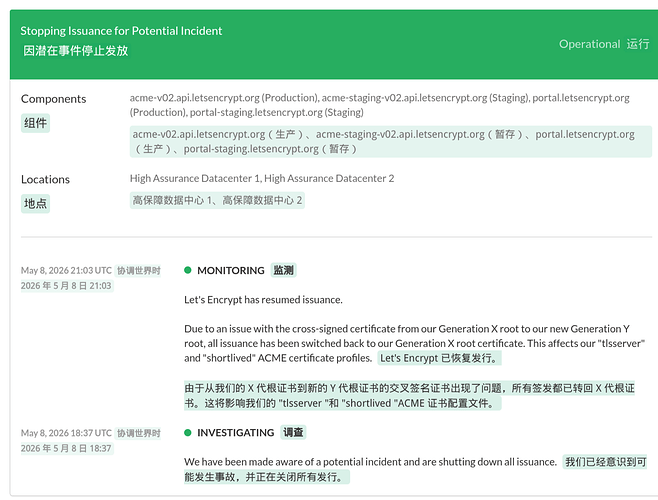
Task: Click the 'May 8, 2026 21:03 UTC' timestamp
Action: [x=66, y=270]
